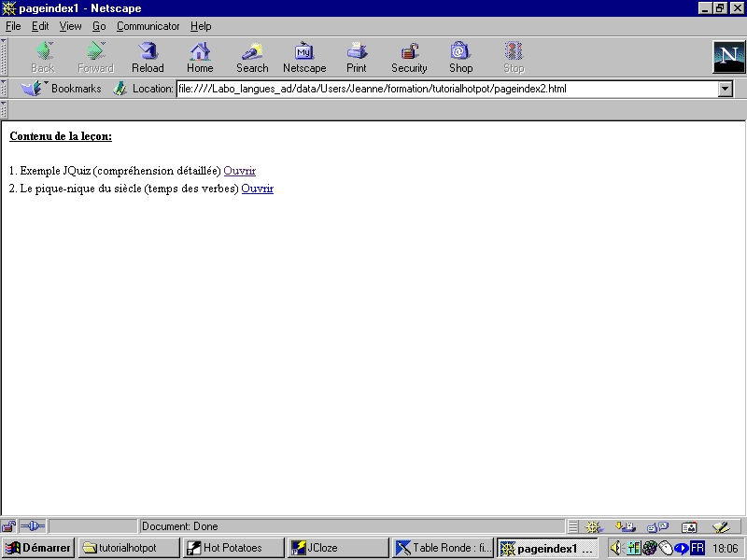Open the Bookmarks menu
747x560 pixels.
[61, 89]
